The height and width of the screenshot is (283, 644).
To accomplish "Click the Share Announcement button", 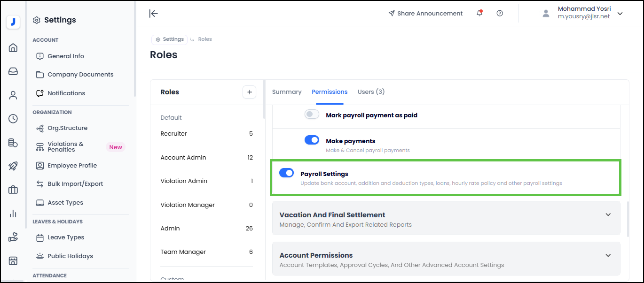I will coord(425,14).
